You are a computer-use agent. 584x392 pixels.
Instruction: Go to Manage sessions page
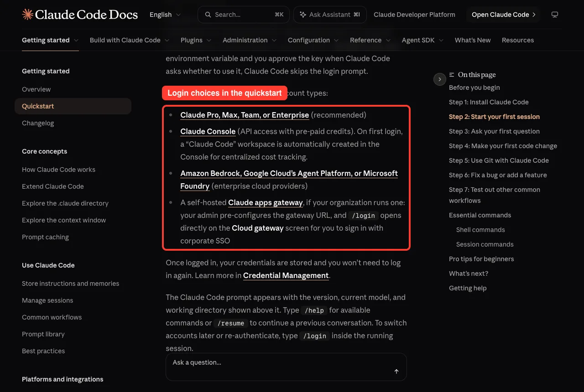[47, 300]
